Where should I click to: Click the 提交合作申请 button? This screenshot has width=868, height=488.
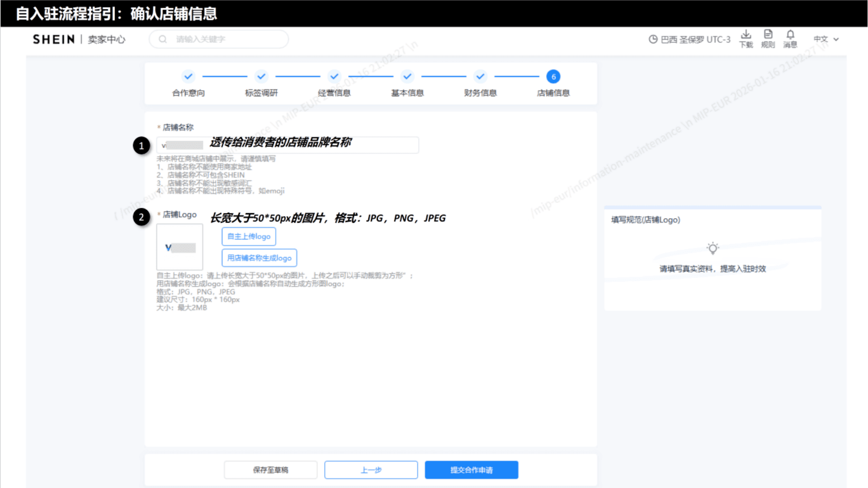point(472,470)
